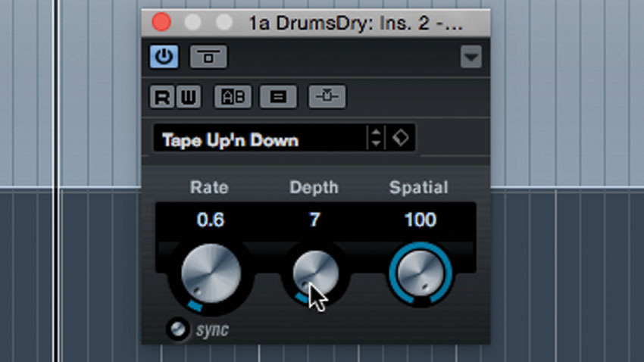
Task: Click the sync label text
Action: click(x=212, y=330)
